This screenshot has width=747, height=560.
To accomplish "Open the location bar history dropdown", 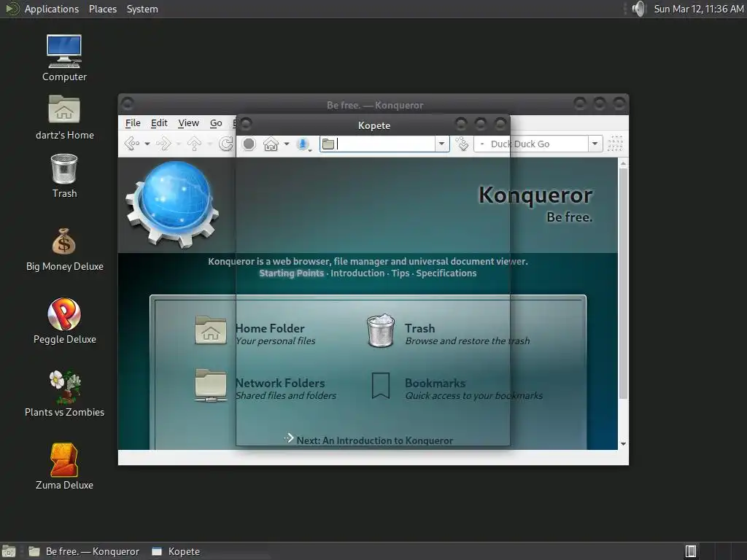I will click(x=441, y=144).
